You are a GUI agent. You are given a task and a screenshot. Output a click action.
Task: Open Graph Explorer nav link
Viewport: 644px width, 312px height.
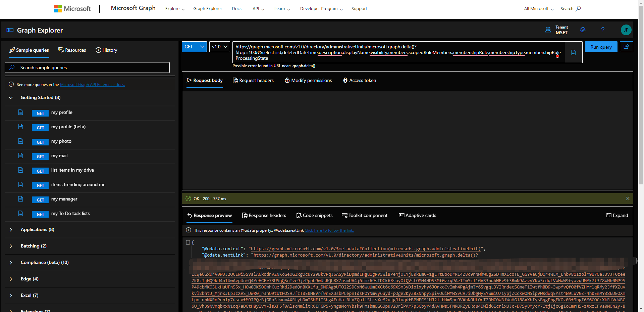click(x=208, y=9)
